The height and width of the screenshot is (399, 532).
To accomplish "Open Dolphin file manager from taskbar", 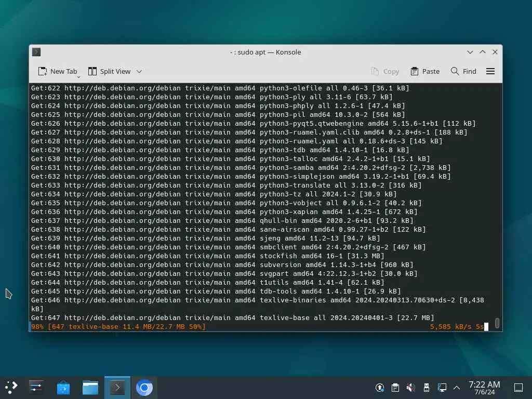I will click(x=90, y=388).
